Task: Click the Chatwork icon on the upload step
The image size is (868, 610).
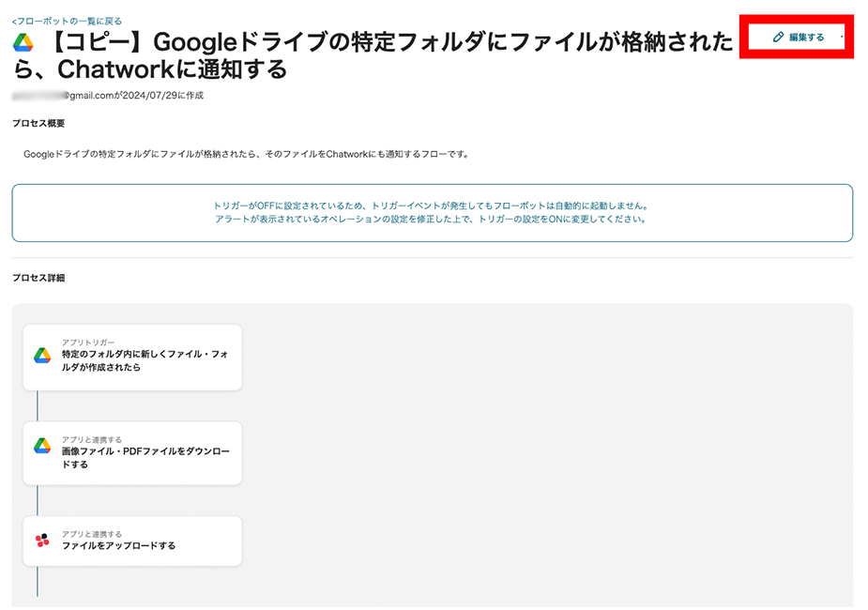Action: pos(42,541)
